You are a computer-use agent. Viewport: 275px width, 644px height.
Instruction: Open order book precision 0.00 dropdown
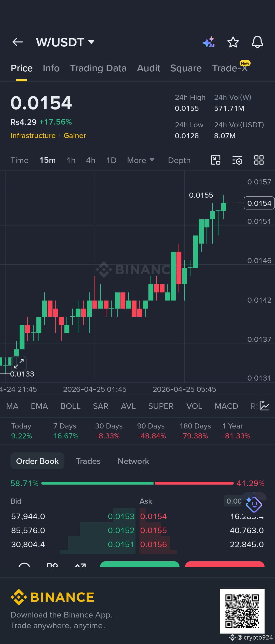point(234,501)
